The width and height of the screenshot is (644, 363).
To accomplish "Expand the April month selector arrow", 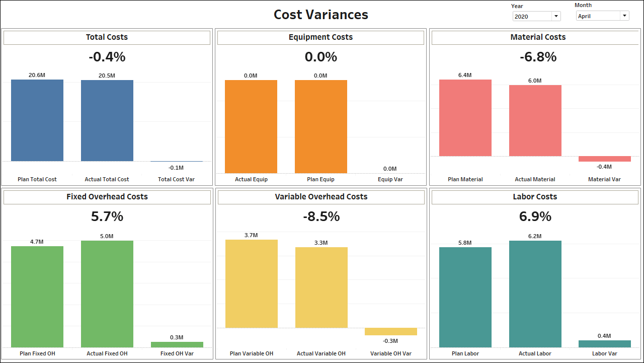I will pyautogui.click(x=624, y=15).
